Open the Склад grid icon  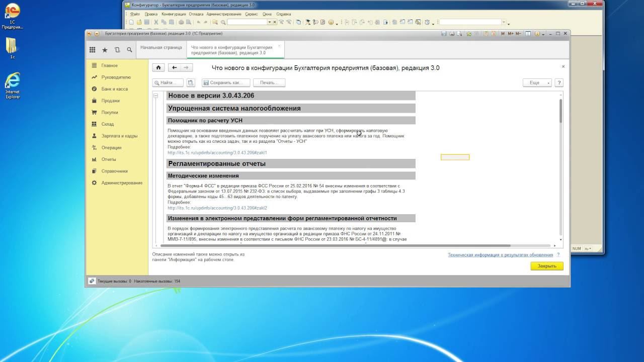pyautogui.click(x=94, y=124)
